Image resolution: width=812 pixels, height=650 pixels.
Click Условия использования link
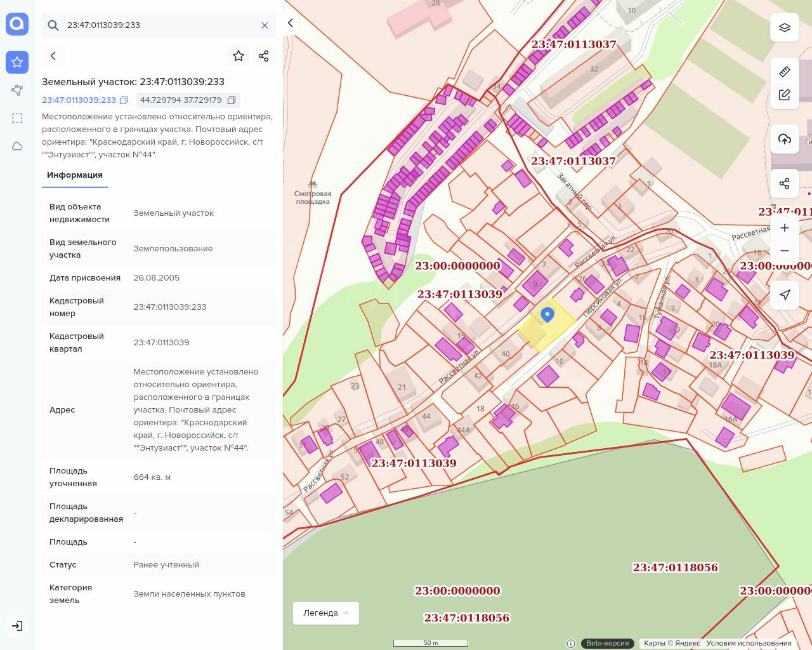click(749, 643)
